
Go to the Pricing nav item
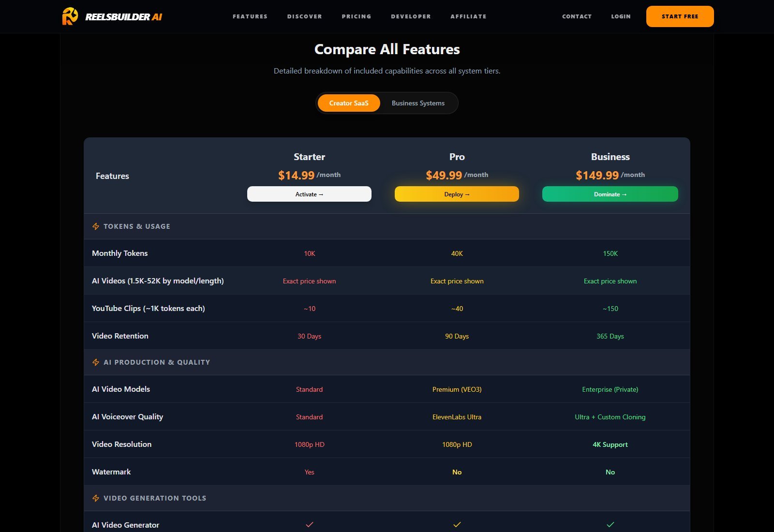[357, 16]
